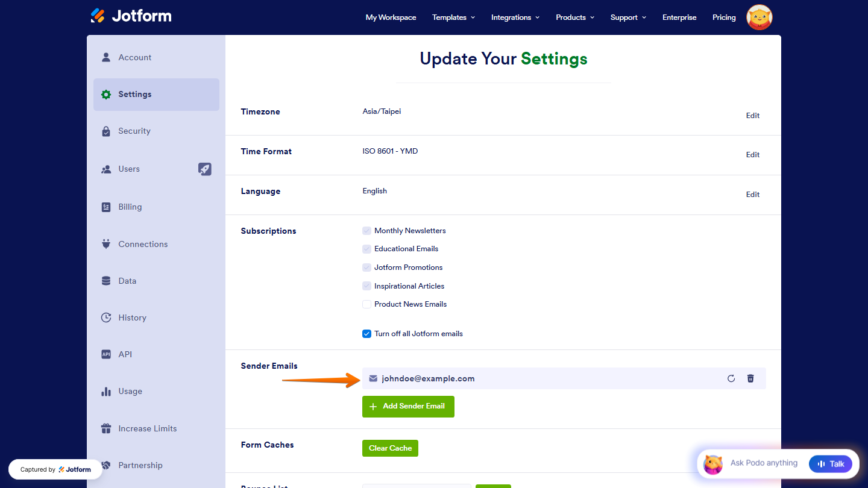The image size is (868, 488).
Task: Edit the Time Format setting
Action: [753, 155]
